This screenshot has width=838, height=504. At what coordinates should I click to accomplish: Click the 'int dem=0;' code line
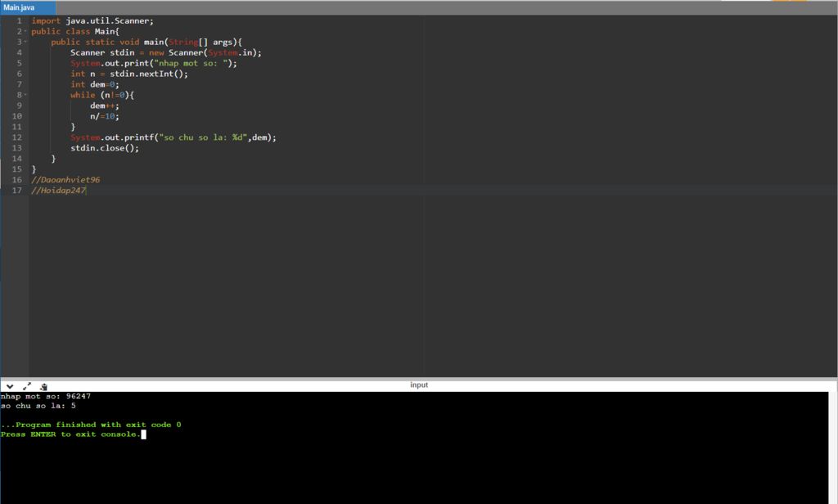point(95,84)
